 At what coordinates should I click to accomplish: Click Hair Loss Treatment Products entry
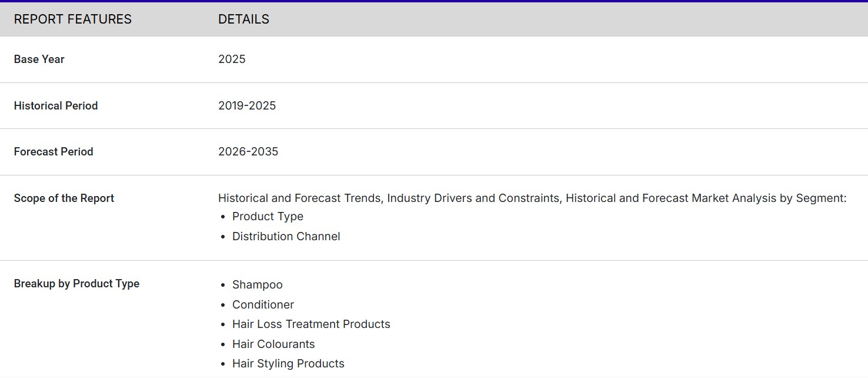pos(311,324)
